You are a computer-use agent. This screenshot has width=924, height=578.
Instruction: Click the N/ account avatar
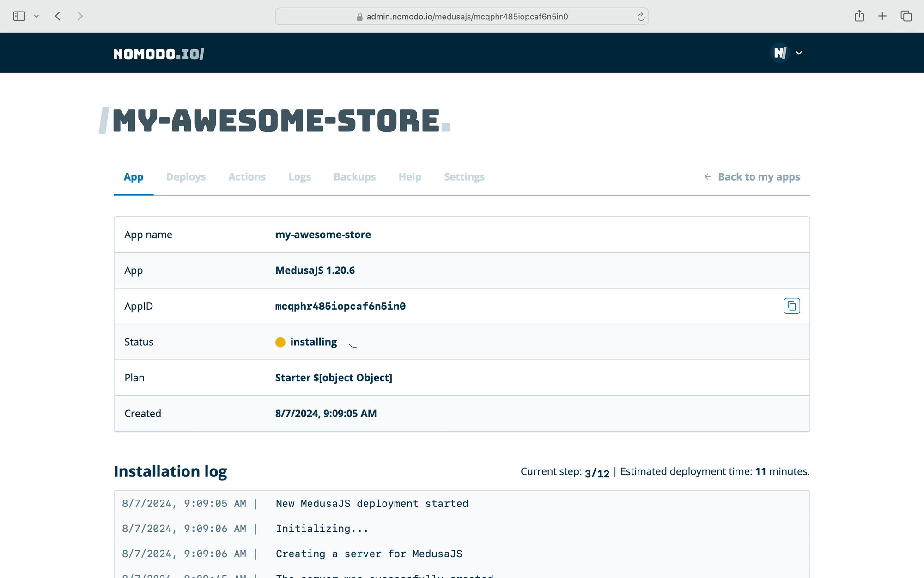[x=780, y=53]
